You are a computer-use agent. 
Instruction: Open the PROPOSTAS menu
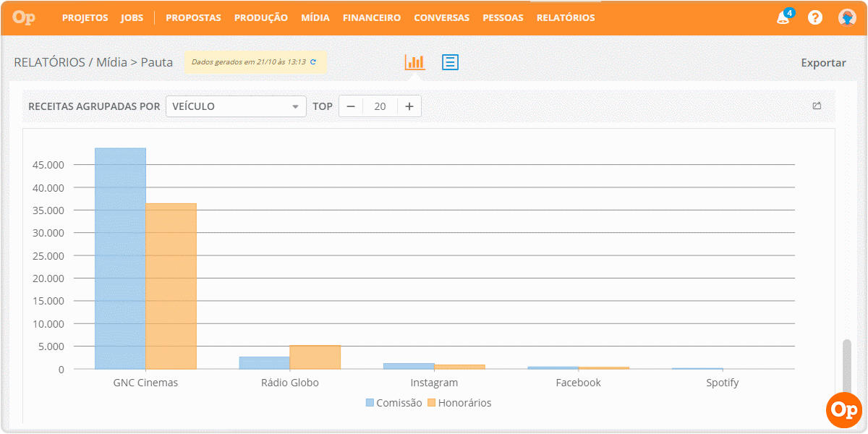tap(193, 17)
